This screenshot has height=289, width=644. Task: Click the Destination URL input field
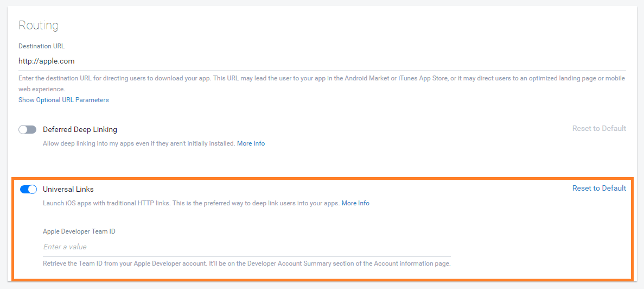coord(322,61)
